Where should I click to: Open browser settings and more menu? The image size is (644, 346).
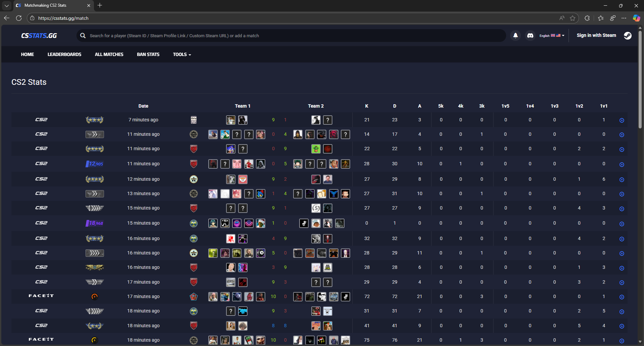coord(624,18)
